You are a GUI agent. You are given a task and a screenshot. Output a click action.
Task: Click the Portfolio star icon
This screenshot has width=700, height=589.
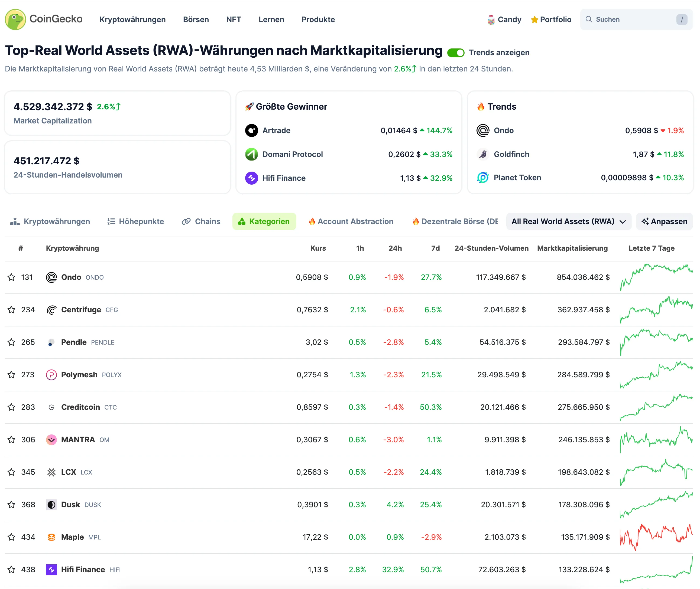click(x=534, y=20)
